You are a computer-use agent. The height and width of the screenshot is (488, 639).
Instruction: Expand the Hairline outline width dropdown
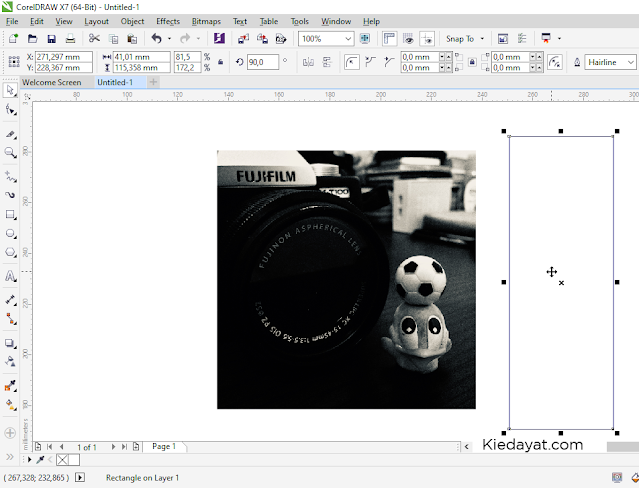click(631, 62)
